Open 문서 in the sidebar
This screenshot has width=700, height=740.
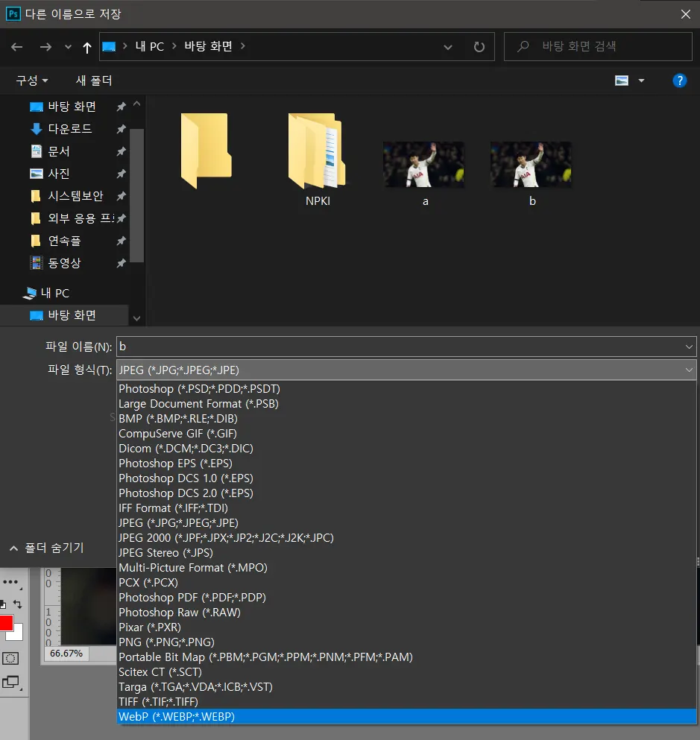[59, 151]
